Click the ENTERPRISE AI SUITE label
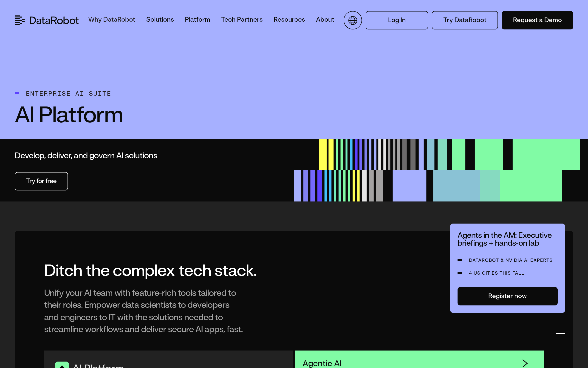The width and height of the screenshot is (588, 368). coord(68,93)
